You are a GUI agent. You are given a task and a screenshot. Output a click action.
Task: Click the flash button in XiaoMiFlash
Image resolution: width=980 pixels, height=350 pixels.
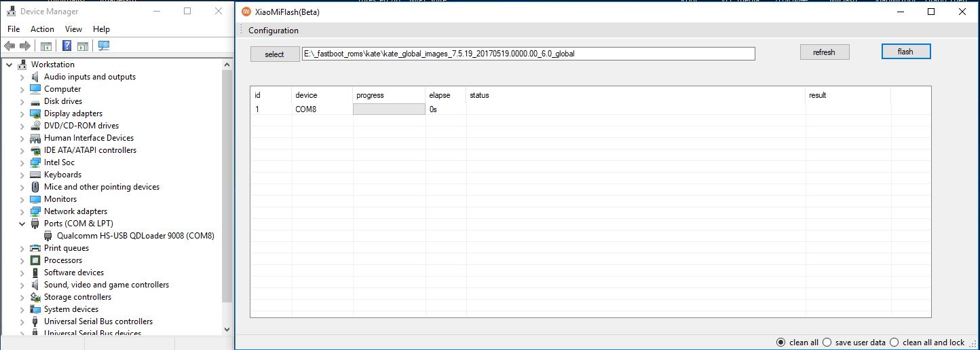coord(905,52)
